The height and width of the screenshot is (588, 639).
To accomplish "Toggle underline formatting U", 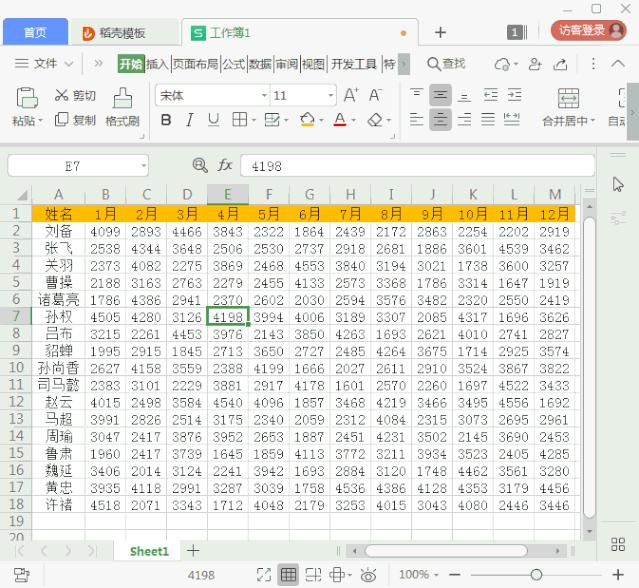I will [213, 120].
